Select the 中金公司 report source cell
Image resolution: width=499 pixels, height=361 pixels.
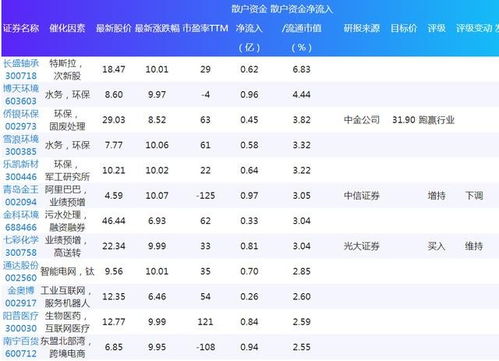click(x=362, y=120)
